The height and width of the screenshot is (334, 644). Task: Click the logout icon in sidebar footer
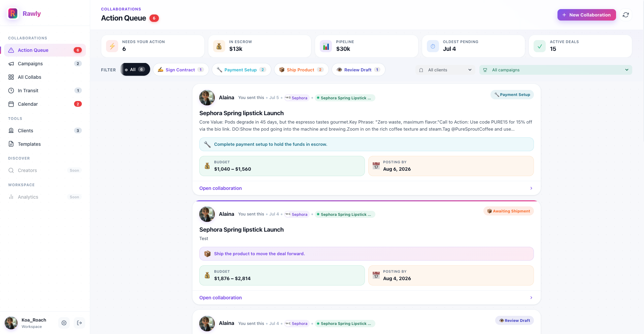(79, 323)
